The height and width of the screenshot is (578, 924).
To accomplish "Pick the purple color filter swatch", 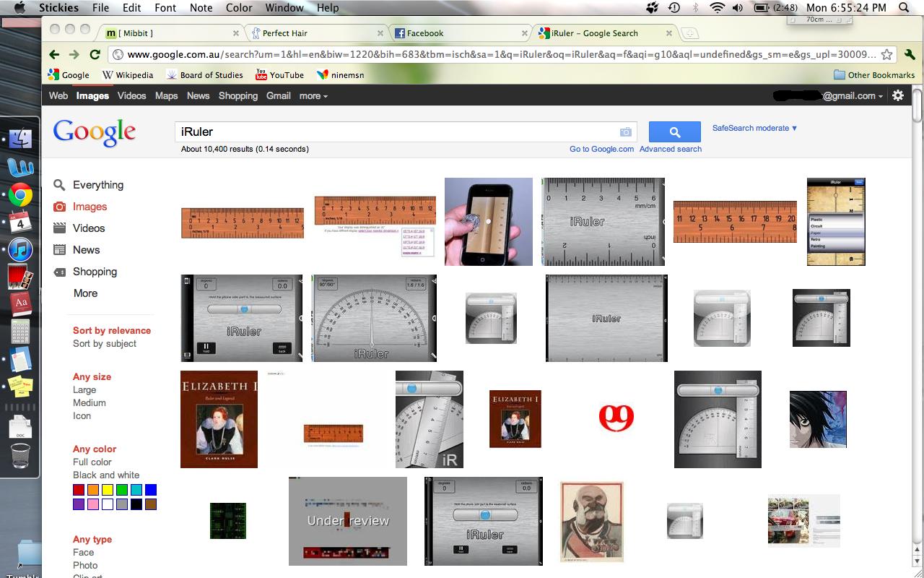I will point(79,504).
